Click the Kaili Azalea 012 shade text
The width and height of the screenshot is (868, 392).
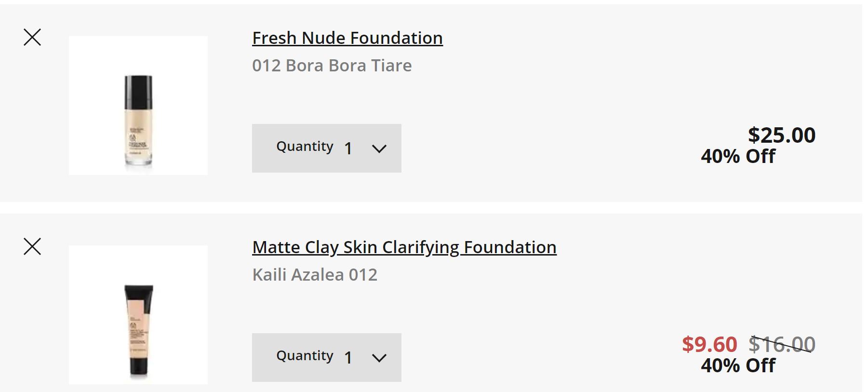click(x=315, y=275)
